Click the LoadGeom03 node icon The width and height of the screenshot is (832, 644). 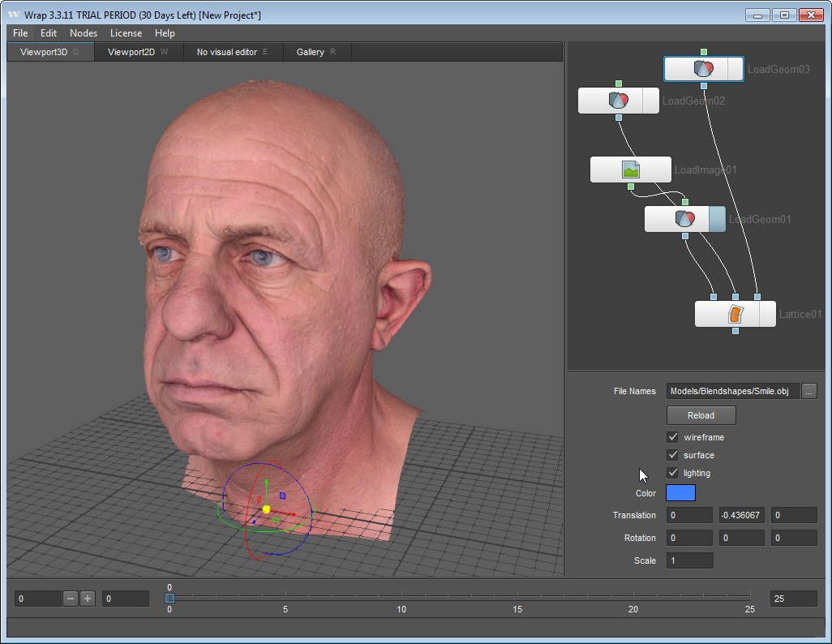click(x=703, y=69)
